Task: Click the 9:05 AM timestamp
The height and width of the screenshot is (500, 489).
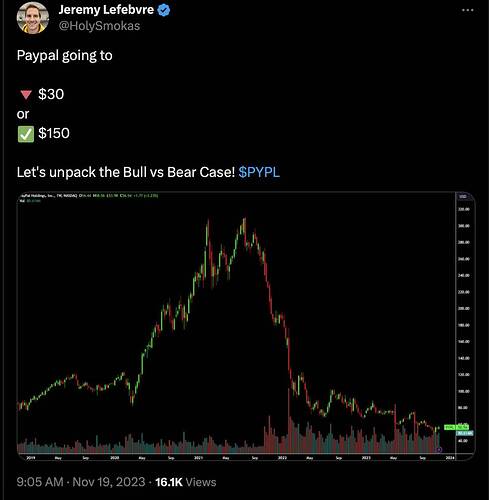Action: pyautogui.click(x=40, y=482)
